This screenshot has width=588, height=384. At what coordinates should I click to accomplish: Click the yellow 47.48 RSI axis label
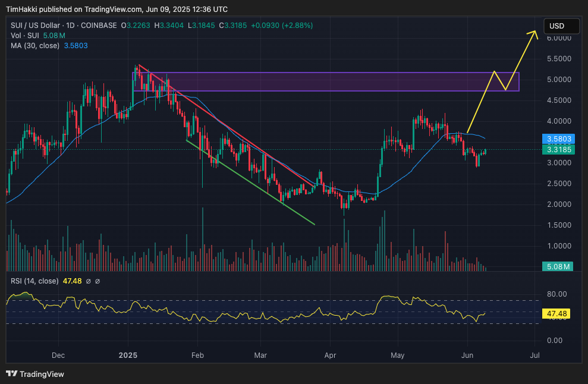tap(556, 313)
